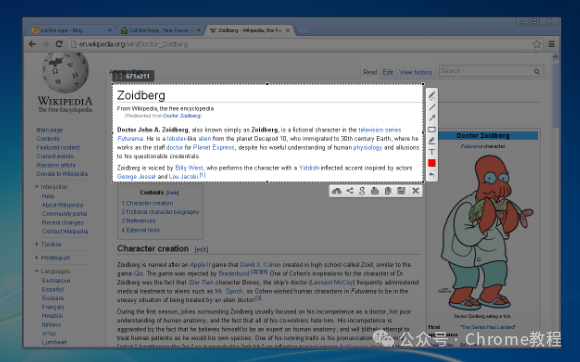Open the Recent changes link

63,223
